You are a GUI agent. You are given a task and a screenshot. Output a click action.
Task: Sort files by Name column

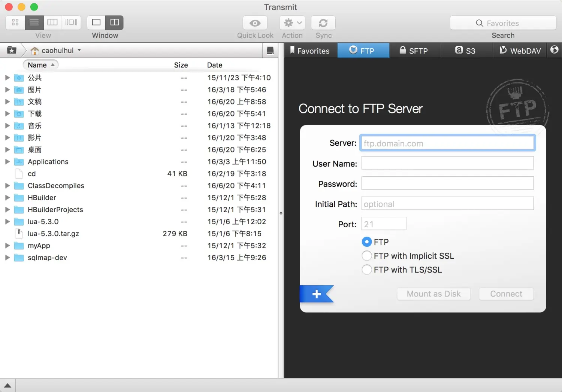(41, 65)
